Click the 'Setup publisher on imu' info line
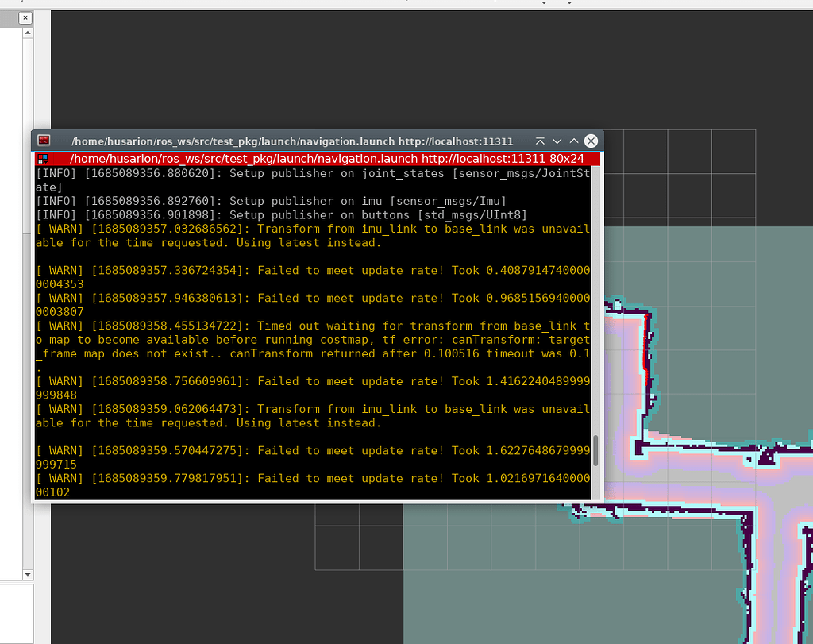 point(270,201)
